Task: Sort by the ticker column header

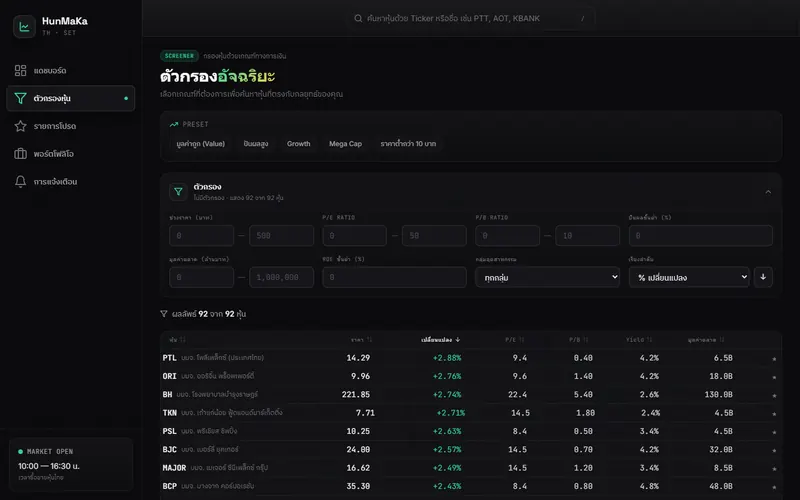Action: point(177,340)
